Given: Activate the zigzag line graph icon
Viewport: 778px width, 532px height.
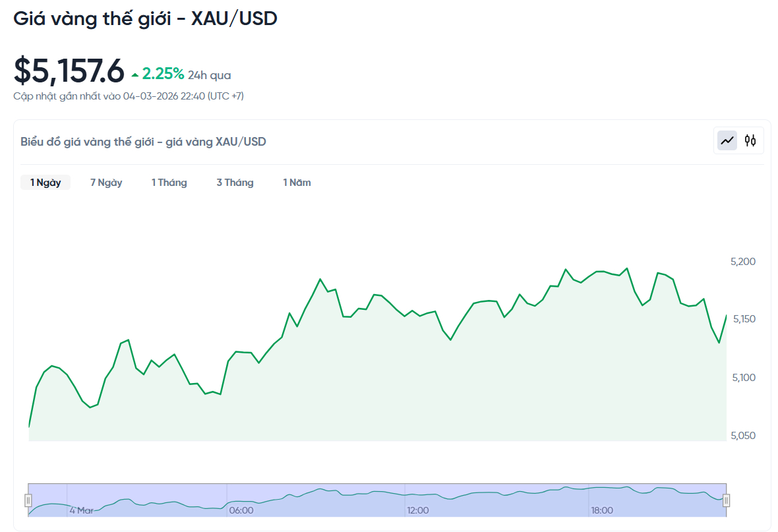Looking at the screenshot, I should click(x=727, y=140).
